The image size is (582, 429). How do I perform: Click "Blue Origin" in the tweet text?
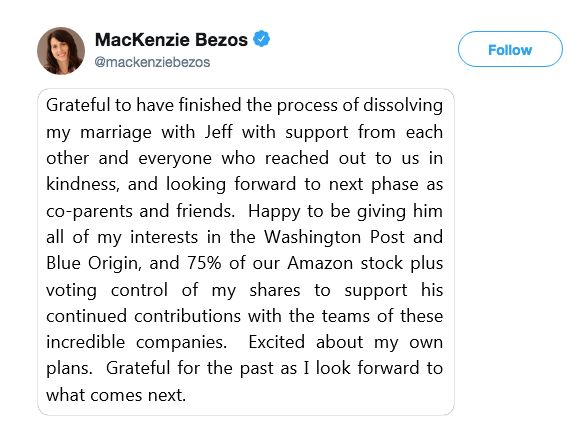tap(94, 263)
